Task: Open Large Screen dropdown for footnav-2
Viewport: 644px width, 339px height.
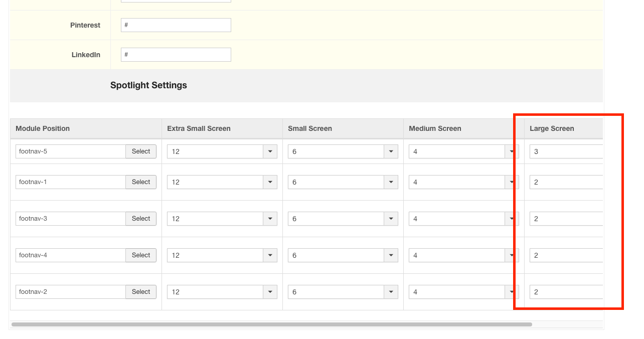Action: 566,292
